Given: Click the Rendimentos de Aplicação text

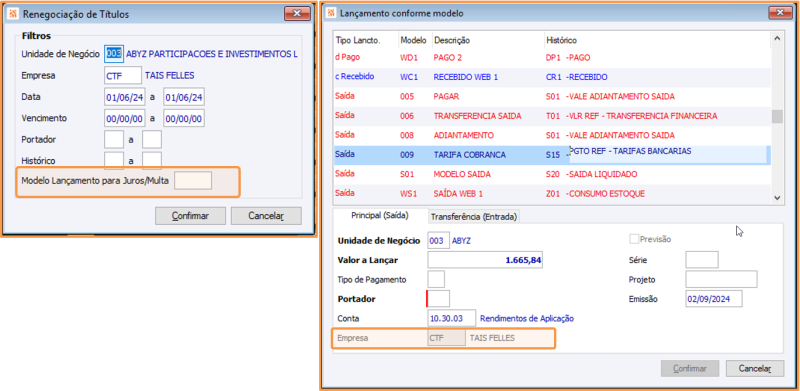Looking at the screenshot, I should 527,319.
